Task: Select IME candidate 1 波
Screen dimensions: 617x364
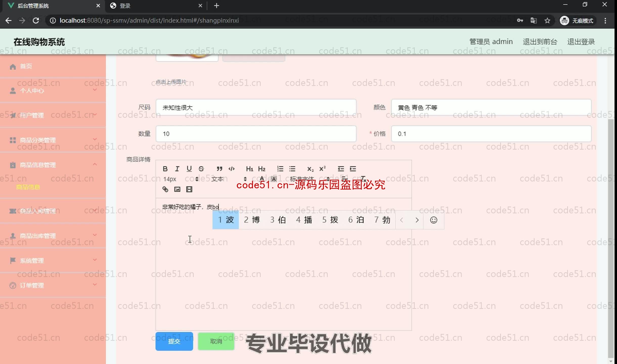Action: (x=226, y=220)
